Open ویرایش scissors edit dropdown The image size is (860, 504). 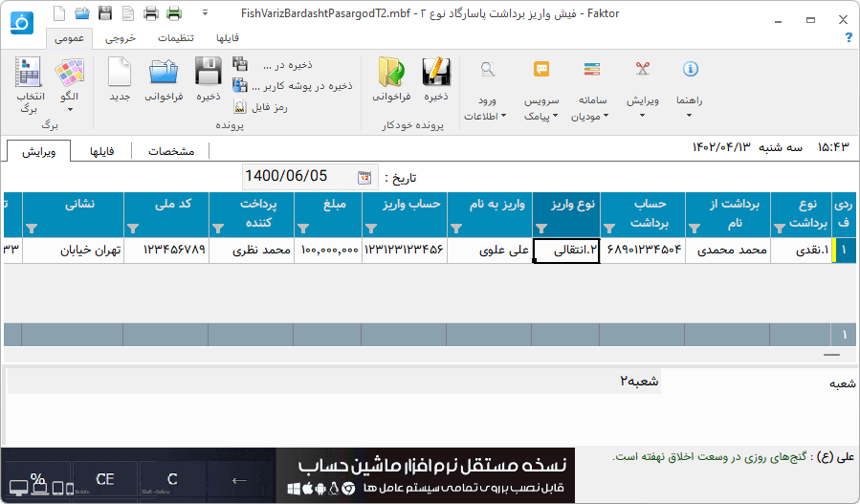(x=642, y=91)
